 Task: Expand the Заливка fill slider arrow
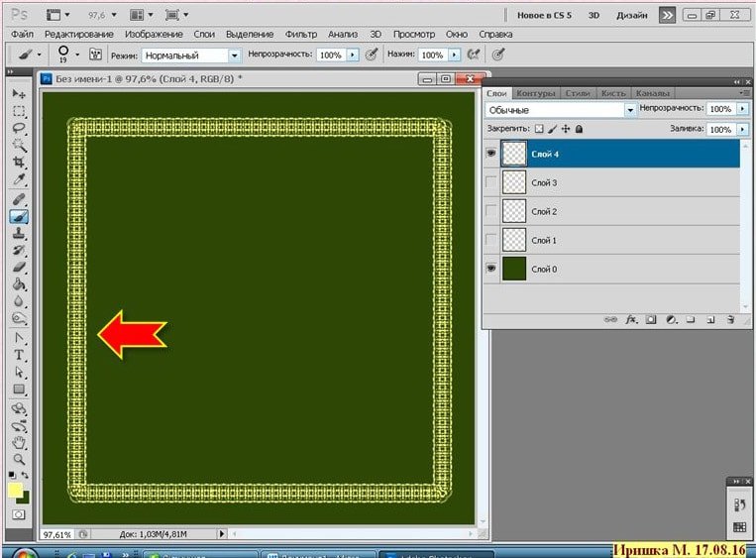pos(742,130)
